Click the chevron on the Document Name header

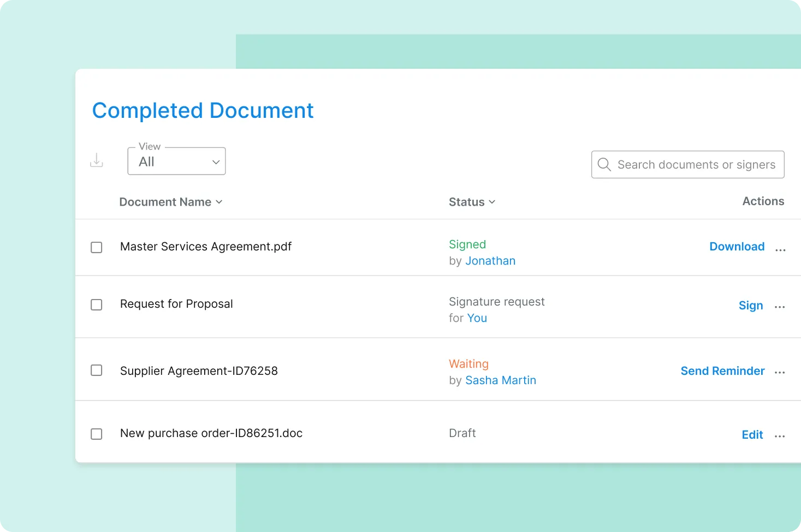point(219,202)
